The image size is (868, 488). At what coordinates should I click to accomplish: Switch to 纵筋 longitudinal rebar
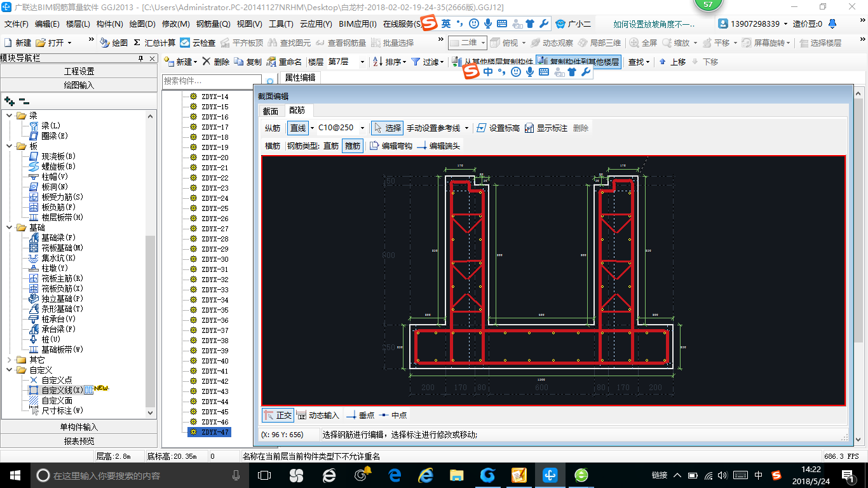(272, 128)
